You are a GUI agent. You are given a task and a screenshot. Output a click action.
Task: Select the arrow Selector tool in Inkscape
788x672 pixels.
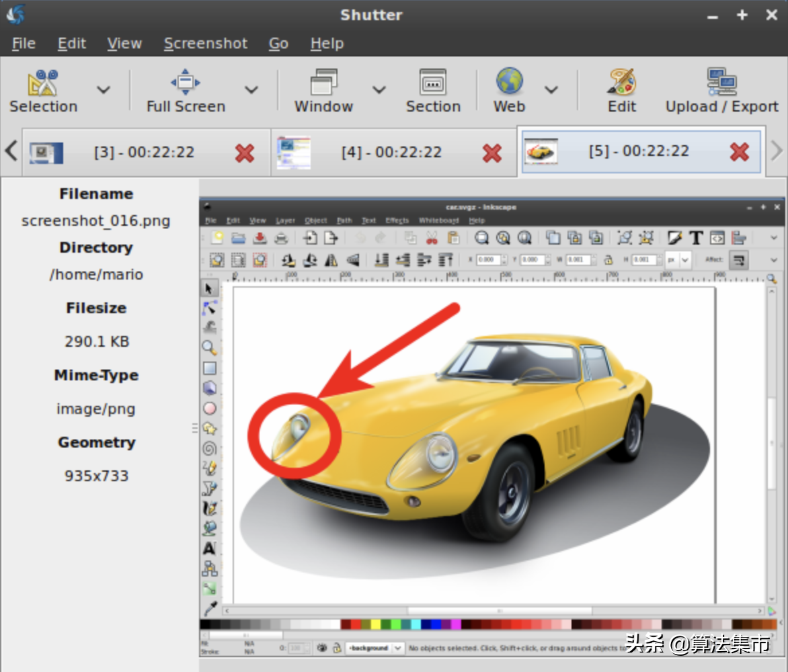(x=209, y=288)
